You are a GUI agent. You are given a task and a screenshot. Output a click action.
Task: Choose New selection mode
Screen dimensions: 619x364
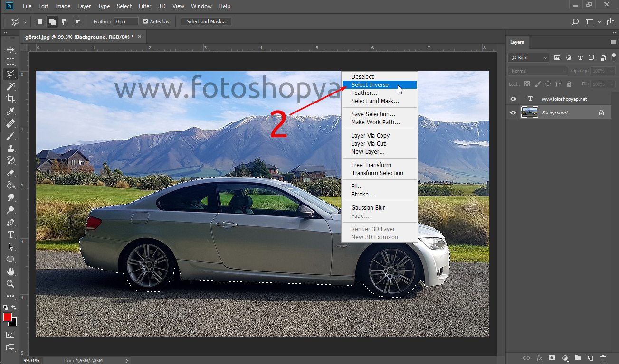(40, 22)
